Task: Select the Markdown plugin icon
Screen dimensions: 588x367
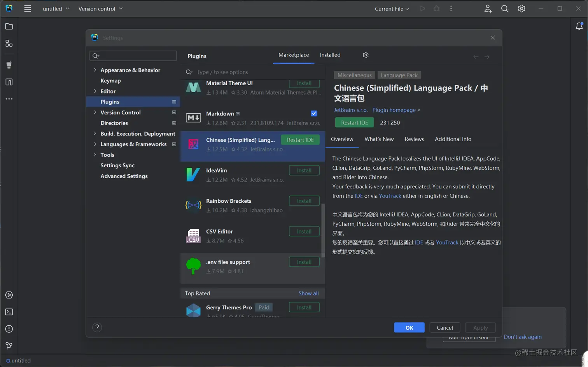Action: pos(193,118)
